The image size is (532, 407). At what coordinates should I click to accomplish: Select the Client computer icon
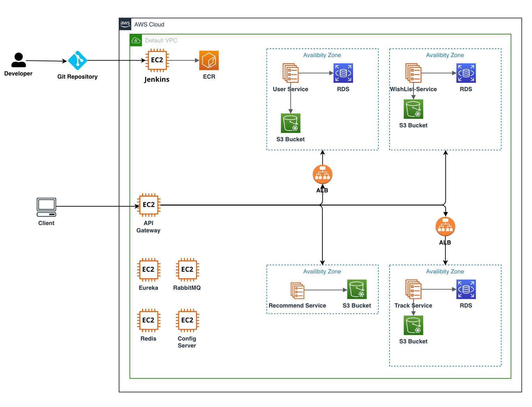(x=46, y=207)
